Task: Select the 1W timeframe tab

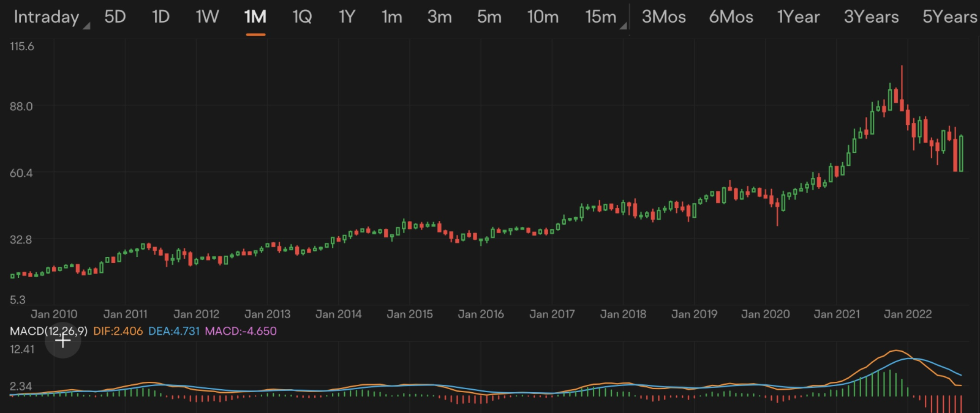Action: coord(207,17)
